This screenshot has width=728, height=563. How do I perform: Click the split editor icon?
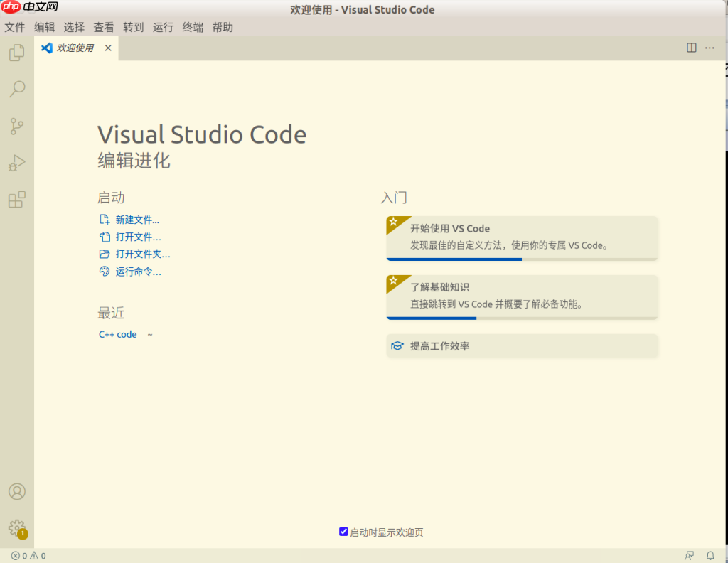[x=692, y=48]
